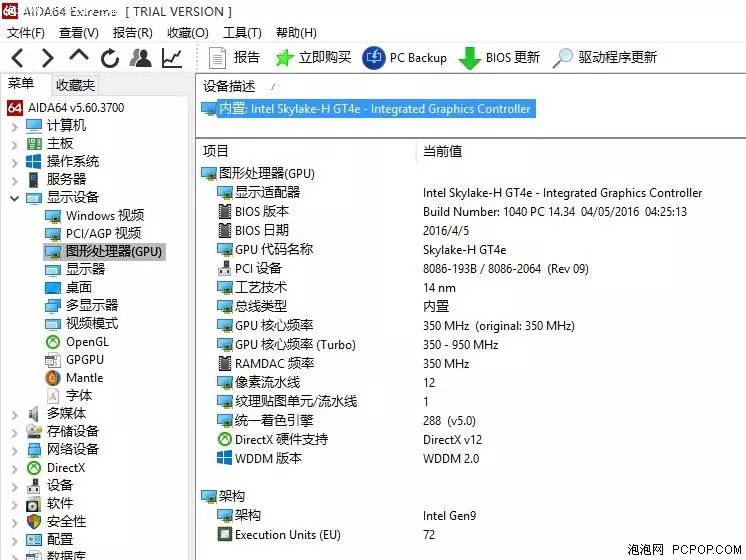Click the 字体 font icon

(53, 396)
